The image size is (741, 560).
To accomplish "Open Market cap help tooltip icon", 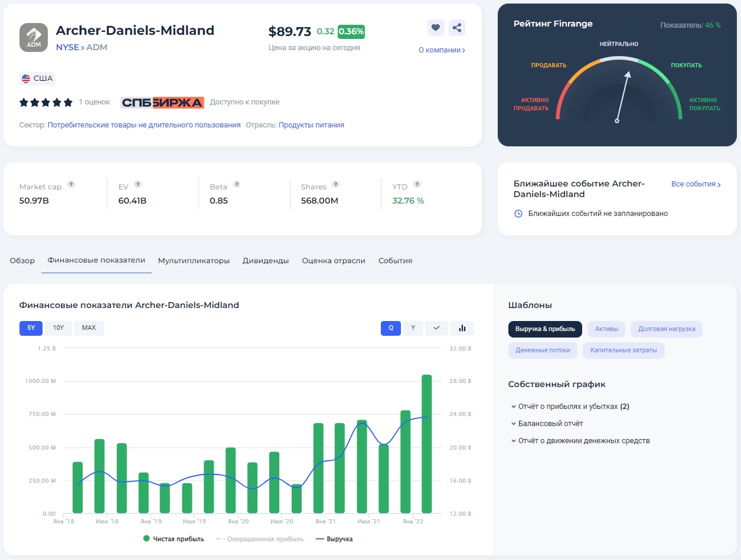I will click(x=71, y=184).
